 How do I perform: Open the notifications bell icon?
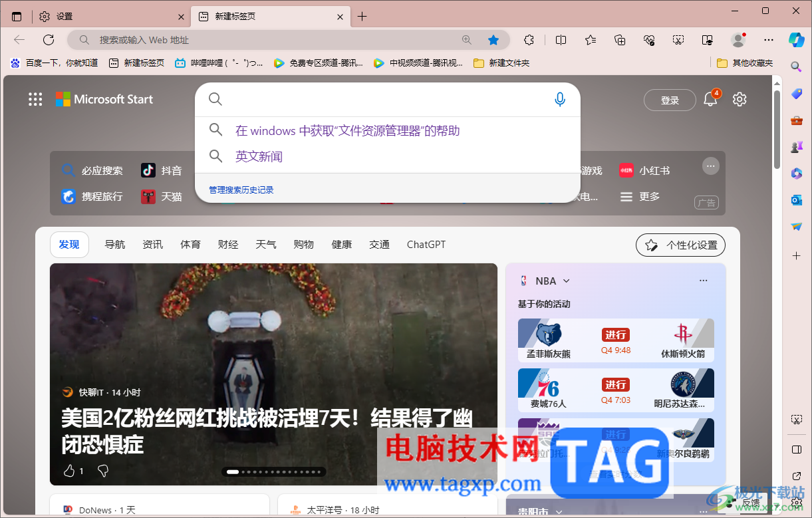710,100
